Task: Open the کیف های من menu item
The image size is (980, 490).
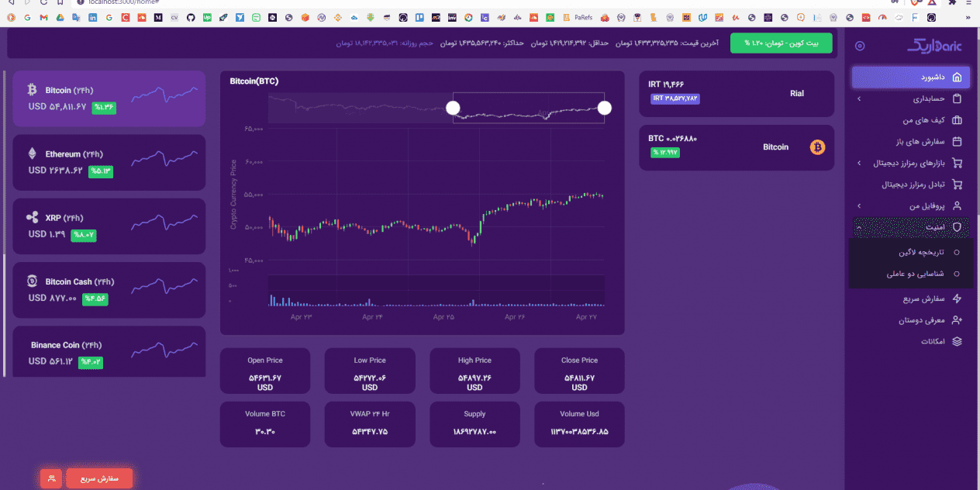Action: coord(911,120)
